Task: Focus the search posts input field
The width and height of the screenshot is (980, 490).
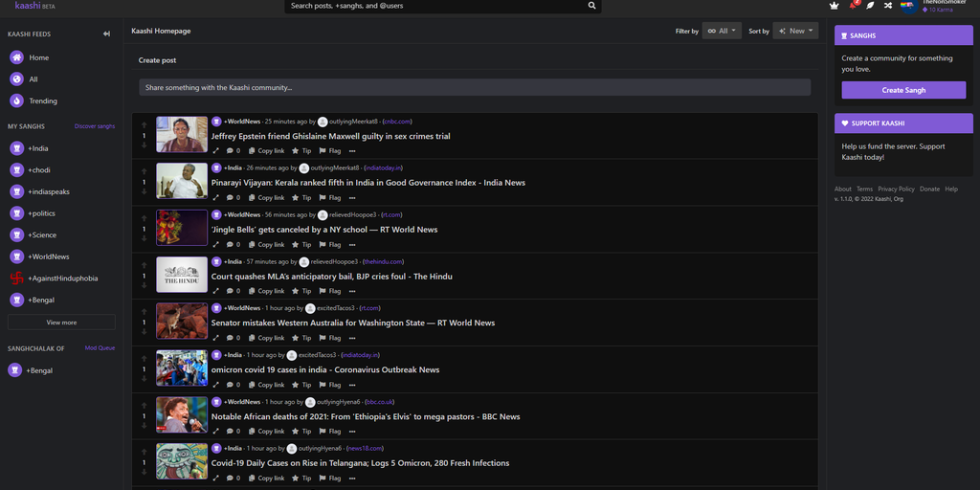Action: click(x=436, y=6)
